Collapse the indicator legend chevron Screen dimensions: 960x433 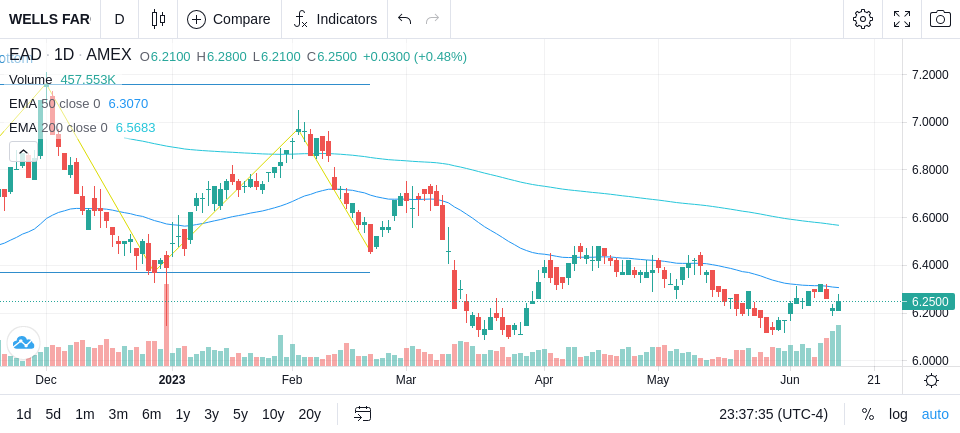click(x=23, y=152)
